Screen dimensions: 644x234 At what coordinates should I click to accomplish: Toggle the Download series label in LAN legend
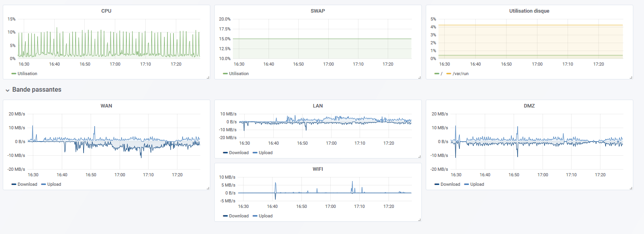pyautogui.click(x=239, y=153)
